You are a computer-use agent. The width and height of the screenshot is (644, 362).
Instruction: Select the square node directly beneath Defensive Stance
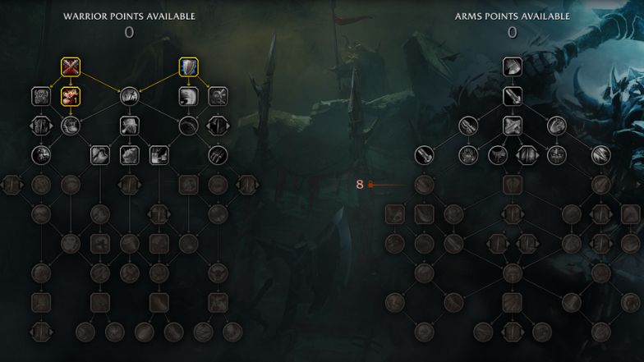coord(189,97)
